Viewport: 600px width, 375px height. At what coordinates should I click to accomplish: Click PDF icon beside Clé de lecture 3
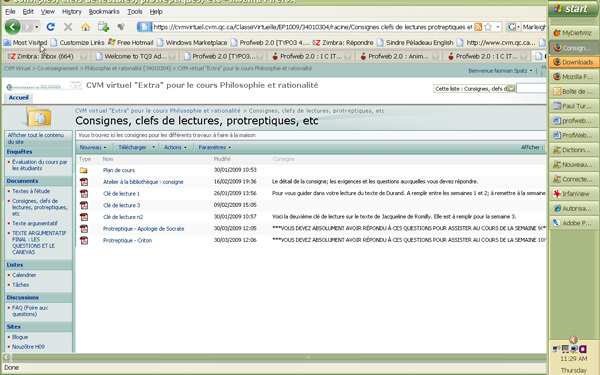coord(84,205)
